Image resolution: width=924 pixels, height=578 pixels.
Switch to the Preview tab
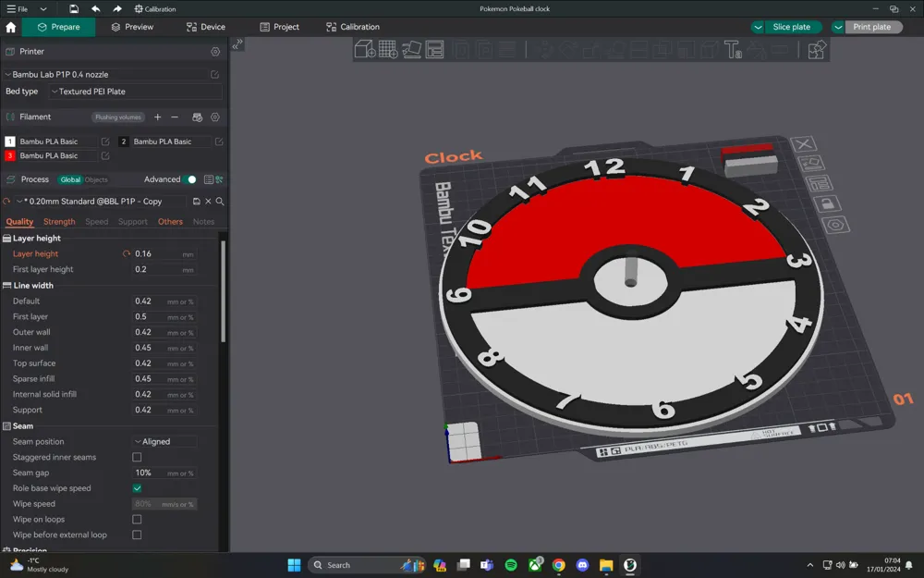(x=135, y=27)
